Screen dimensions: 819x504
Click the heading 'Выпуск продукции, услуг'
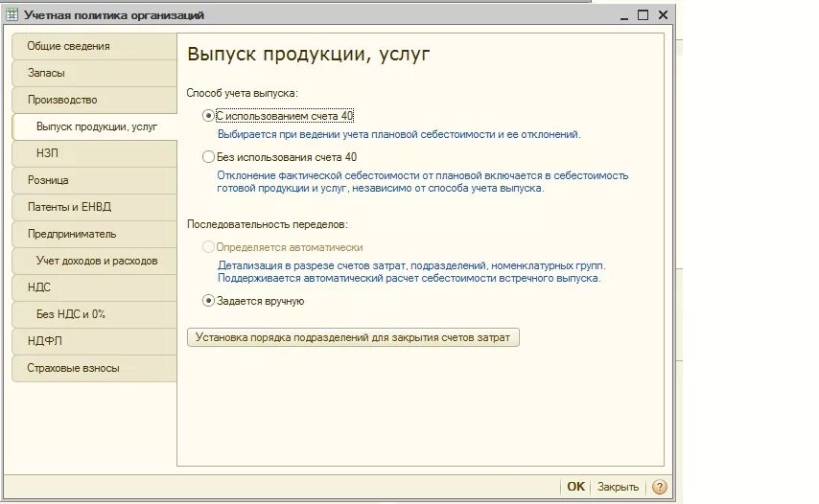tap(309, 55)
